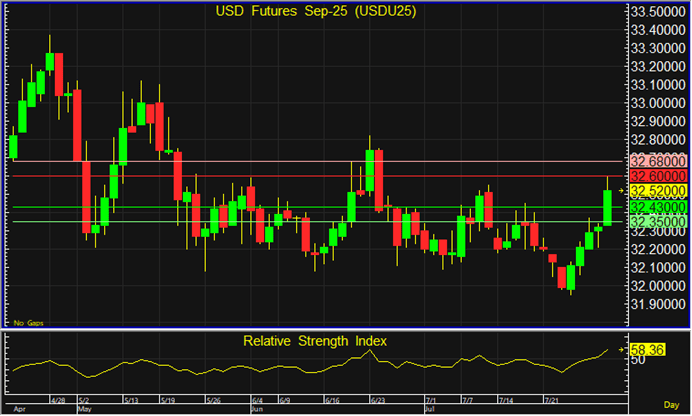Click the yellow current-price arrow marker at 32.52000
Screen dimensions: 692x416
[x=621, y=190]
